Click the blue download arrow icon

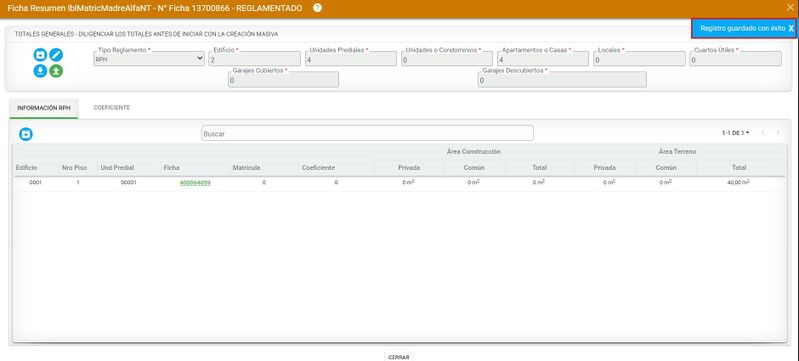coord(40,71)
